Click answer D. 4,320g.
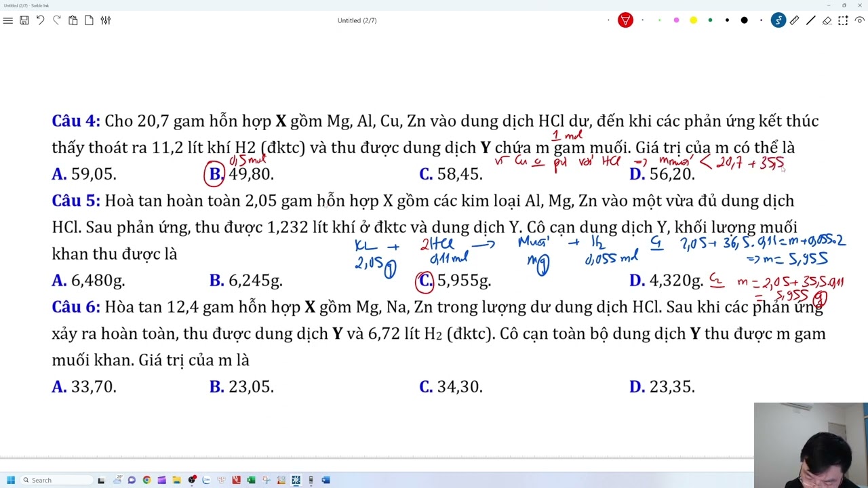 pyautogui.click(x=666, y=281)
